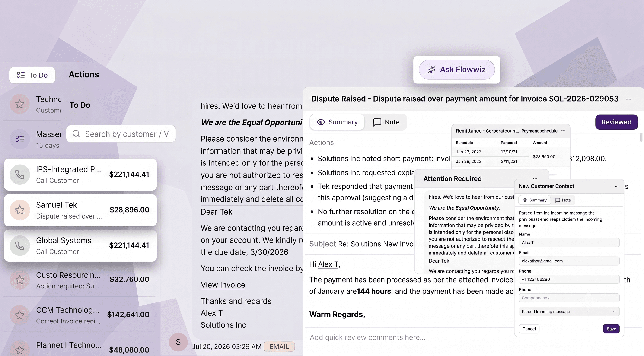Click the dispute panel vertical scrollbar
The width and height of the screenshot is (644, 356).
click(x=641, y=137)
